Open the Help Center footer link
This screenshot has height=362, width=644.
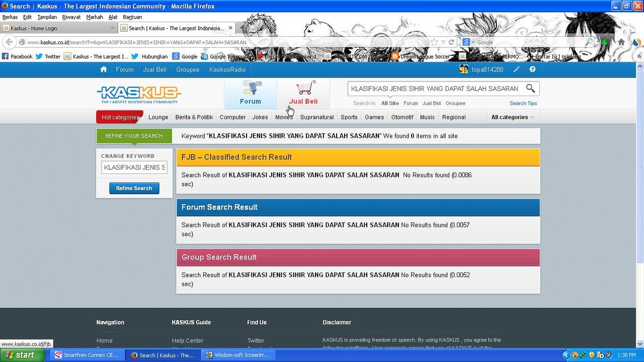pos(188,340)
